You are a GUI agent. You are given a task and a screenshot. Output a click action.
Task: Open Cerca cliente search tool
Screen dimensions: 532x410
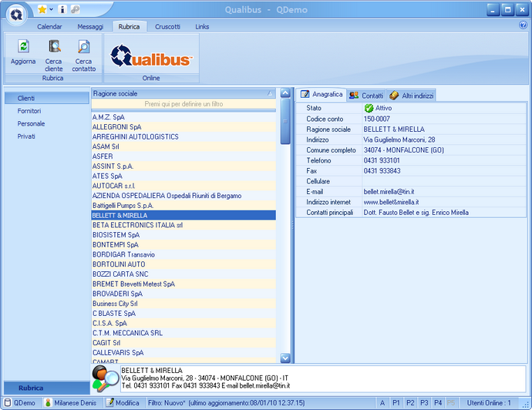tap(54, 47)
